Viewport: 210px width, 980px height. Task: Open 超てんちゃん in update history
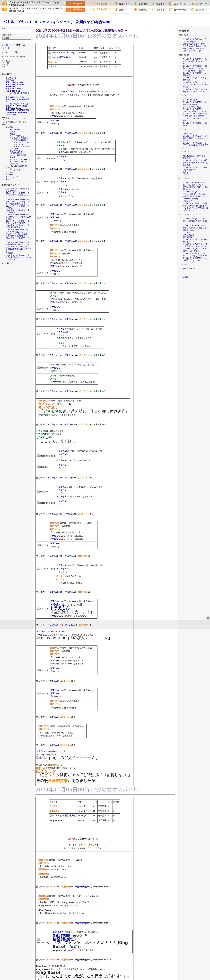(x=188, y=230)
